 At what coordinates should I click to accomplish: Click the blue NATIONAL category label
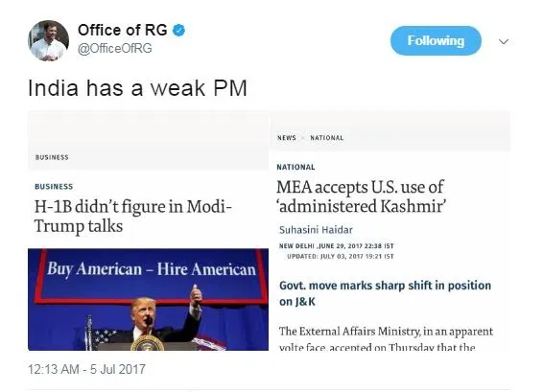295,167
